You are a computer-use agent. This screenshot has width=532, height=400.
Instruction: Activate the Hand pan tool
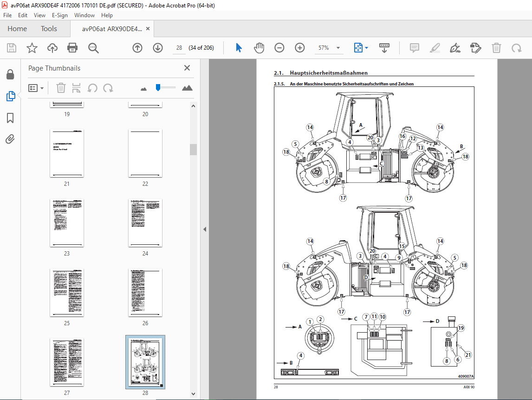tap(259, 48)
